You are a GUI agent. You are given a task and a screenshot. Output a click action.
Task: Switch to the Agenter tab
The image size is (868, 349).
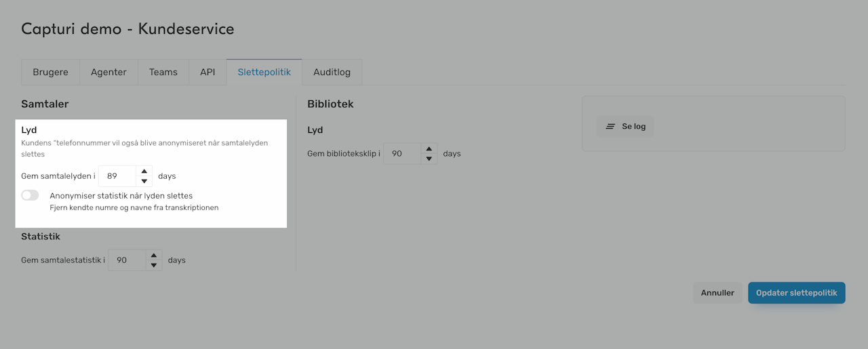[x=108, y=73]
